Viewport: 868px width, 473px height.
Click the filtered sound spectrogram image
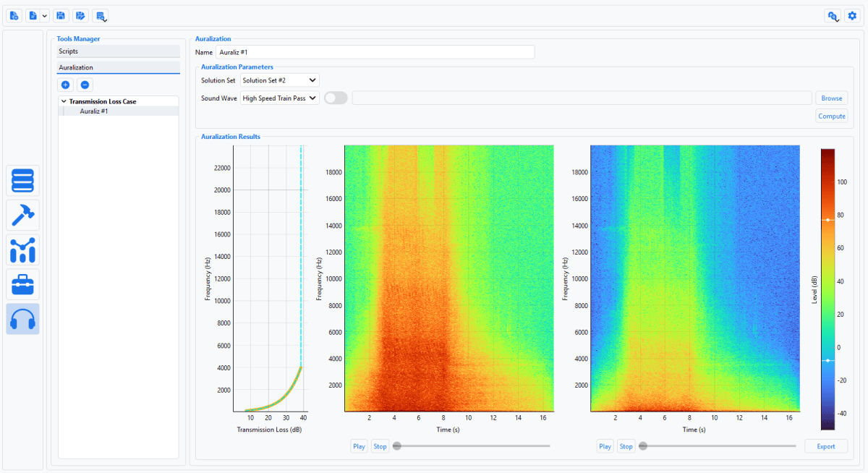tap(695, 278)
